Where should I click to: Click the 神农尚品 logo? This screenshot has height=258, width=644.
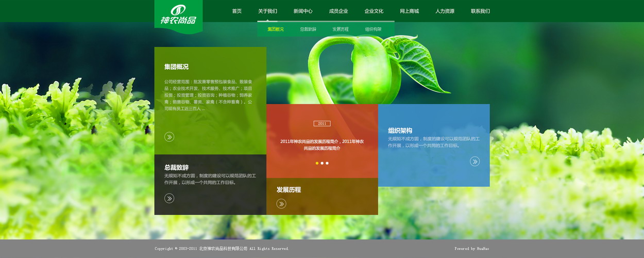[178, 15]
